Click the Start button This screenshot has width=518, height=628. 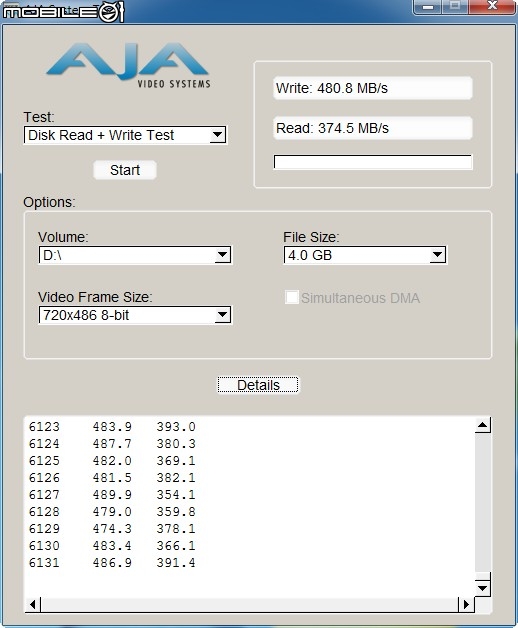coord(125,170)
